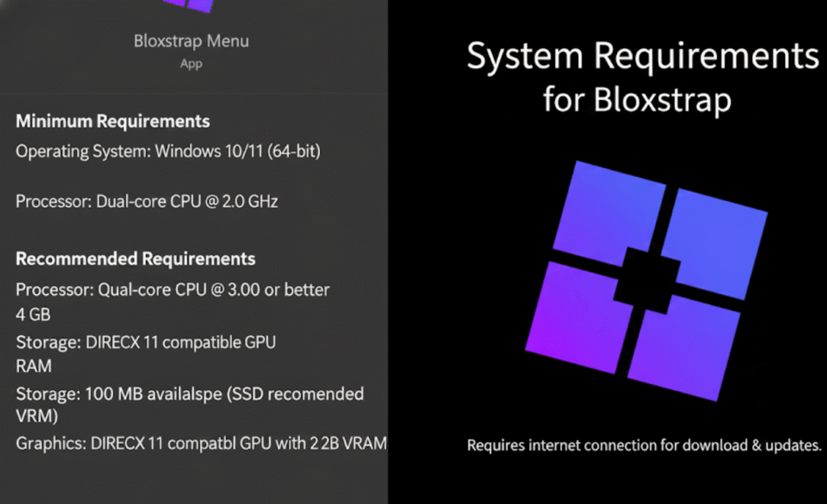Select the Quad-core CPU recommendation line
Viewport: 827px width, 504px height.
[172, 289]
